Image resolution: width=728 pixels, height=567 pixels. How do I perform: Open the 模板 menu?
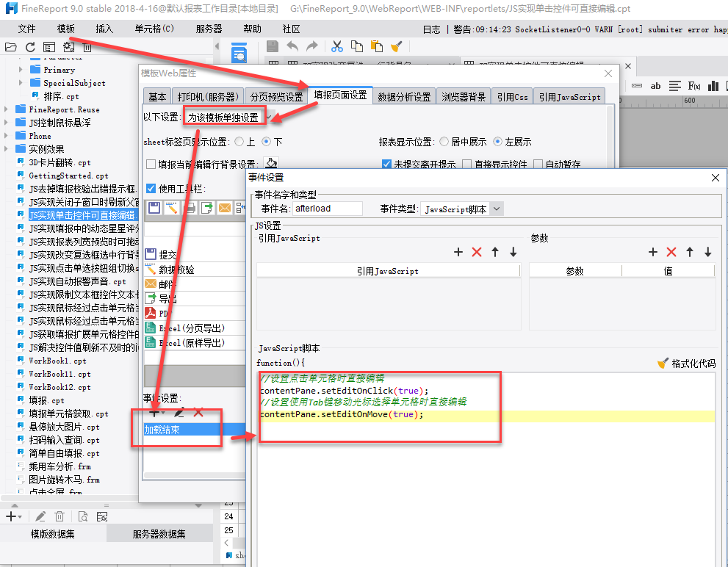65,29
